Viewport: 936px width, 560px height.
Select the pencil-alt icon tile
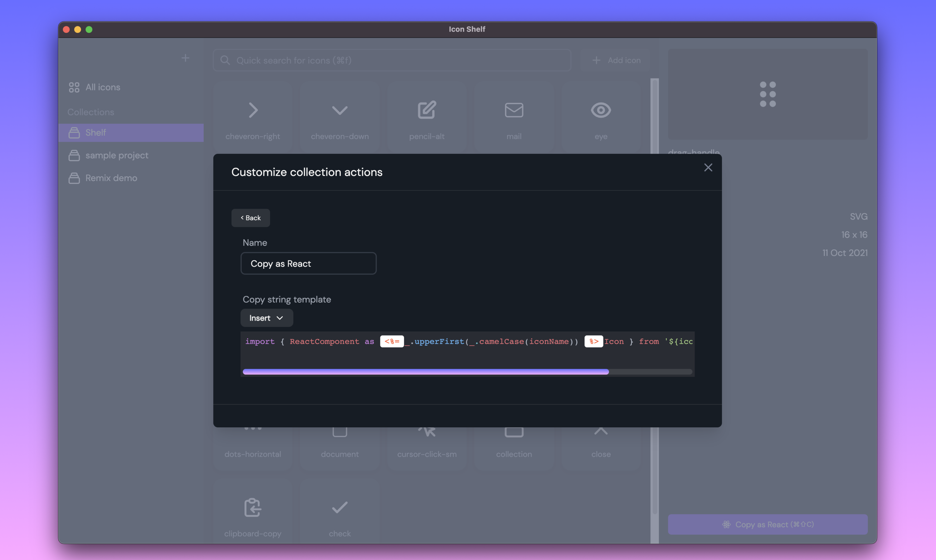427,117
